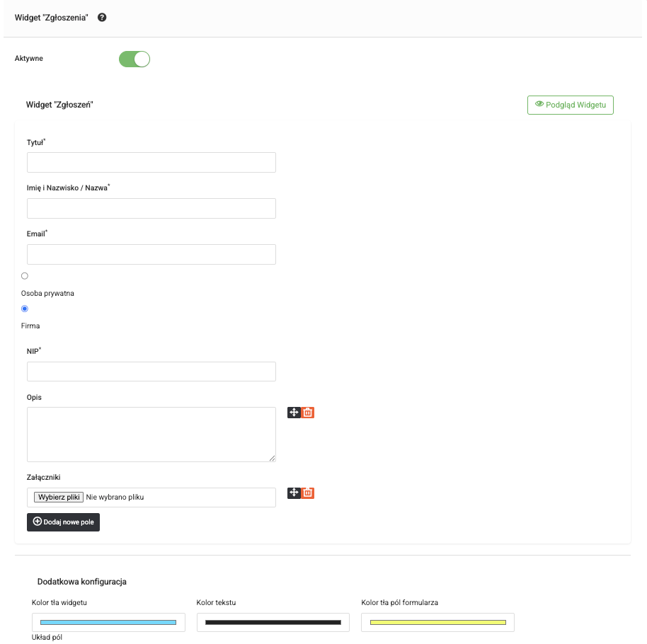Click the Tytuł input field
The height and width of the screenshot is (644, 647).
point(151,162)
